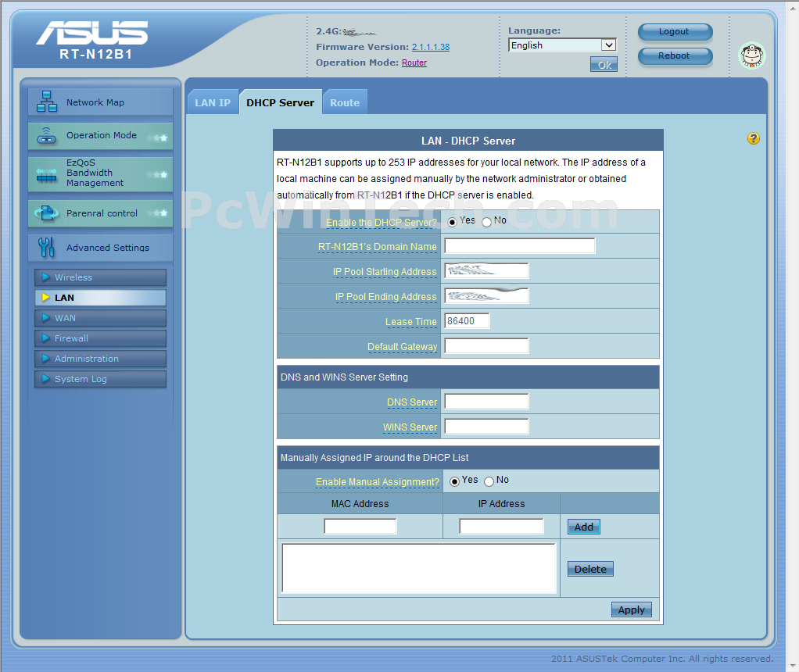Click the Enable the DHCP Server help link

click(x=382, y=223)
